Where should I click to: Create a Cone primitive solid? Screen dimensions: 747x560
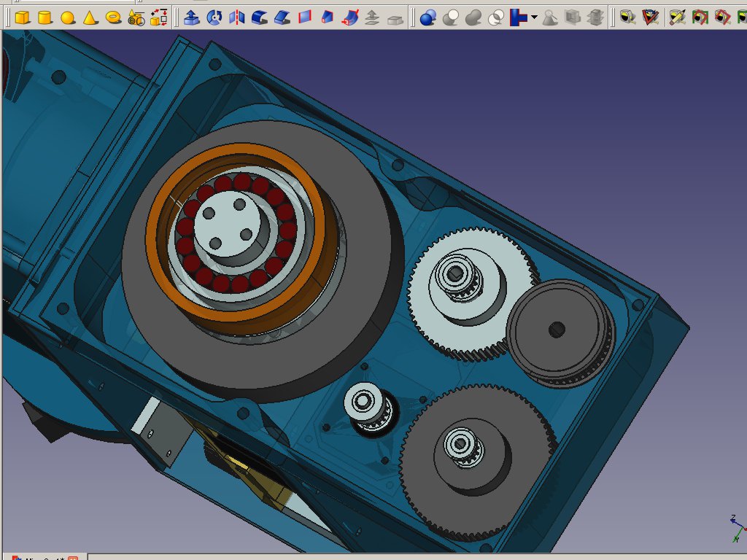(x=90, y=17)
